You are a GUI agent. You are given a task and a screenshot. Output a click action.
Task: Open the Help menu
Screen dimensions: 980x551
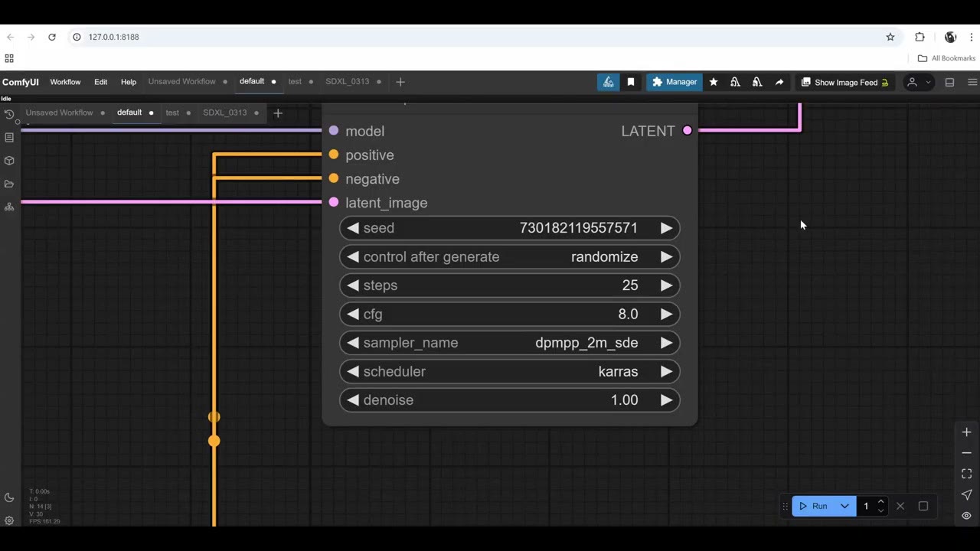click(x=129, y=82)
